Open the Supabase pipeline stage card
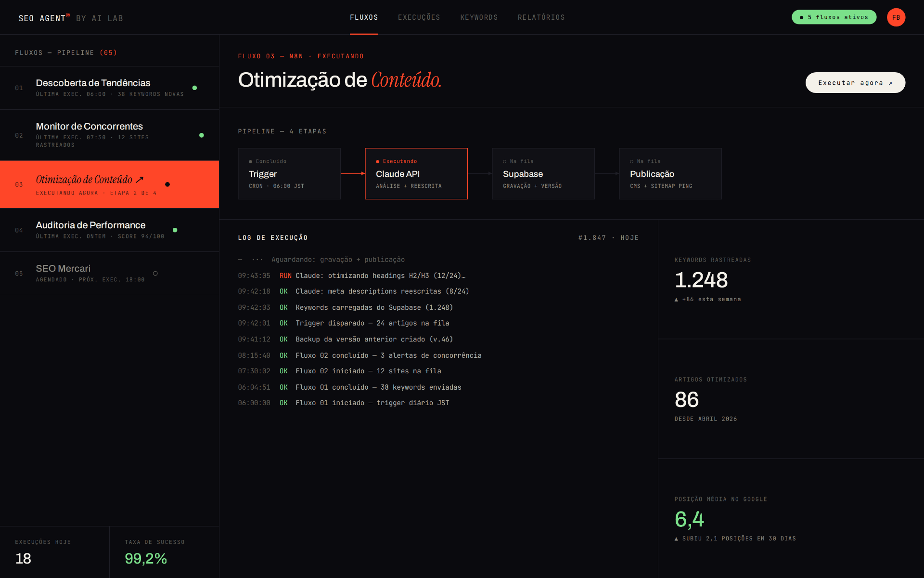924x578 pixels. click(543, 173)
